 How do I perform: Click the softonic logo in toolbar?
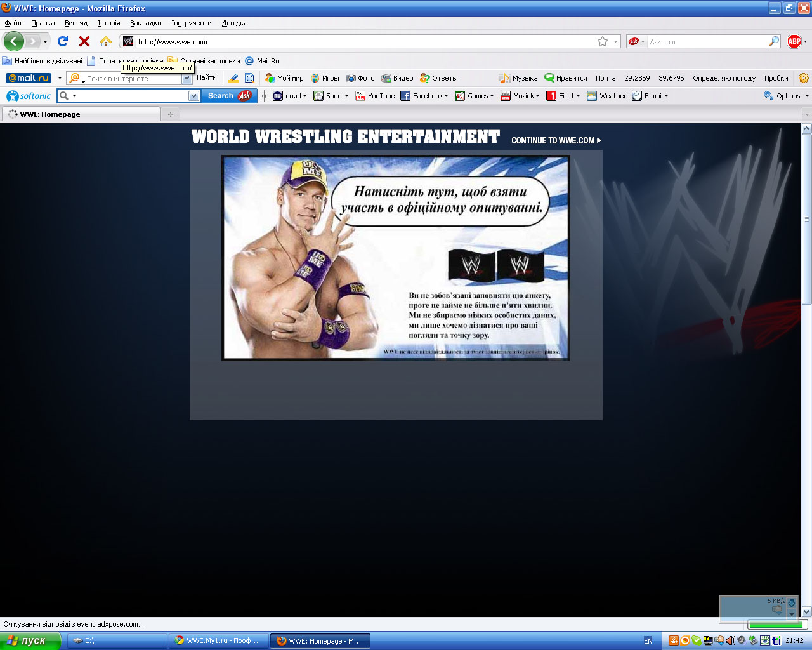[29, 96]
